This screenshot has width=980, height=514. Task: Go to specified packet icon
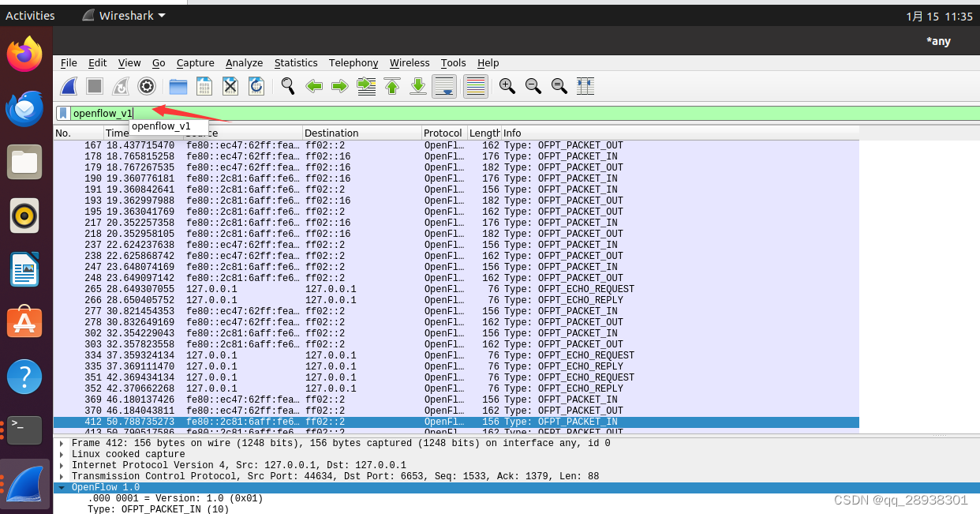366,86
